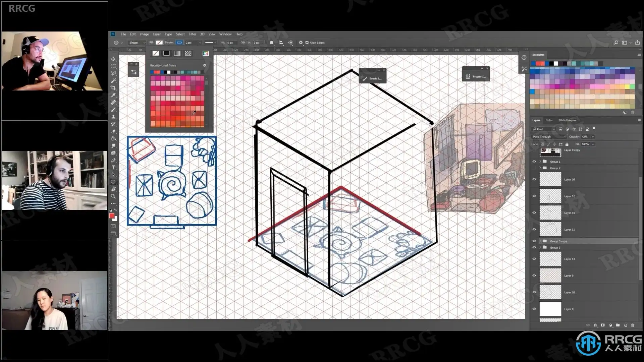The height and width of the screenshot is (362, 644).
Task: Select the Eyedropper tool
Action: tap(113, 95)
